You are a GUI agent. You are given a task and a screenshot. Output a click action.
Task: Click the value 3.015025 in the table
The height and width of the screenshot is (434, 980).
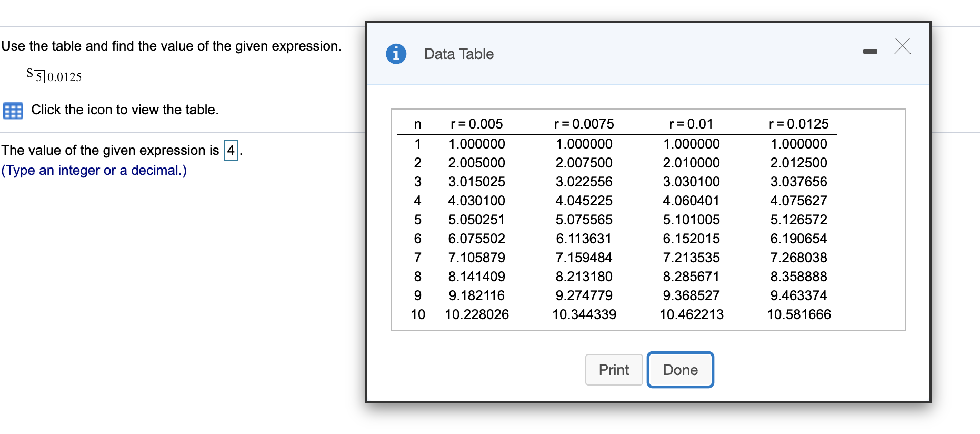(476, 182)
